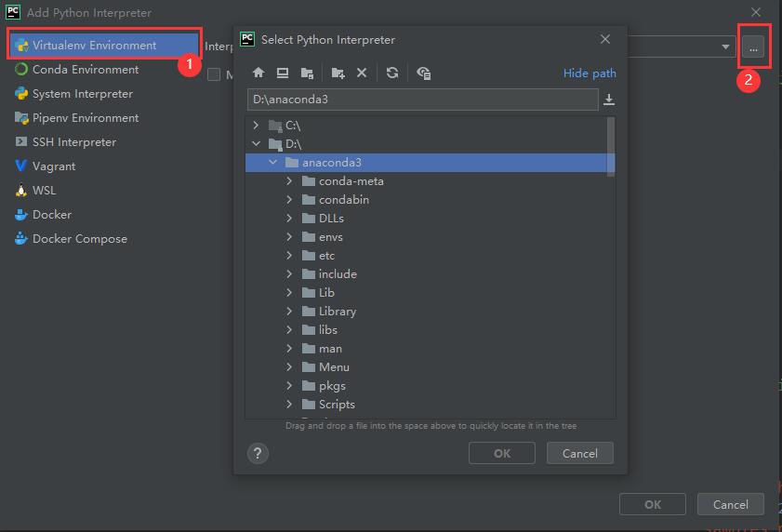Toggle the checkbox below the Interpreter field
The width and height of the screenshot is (782, 532).
click(214, 74)
